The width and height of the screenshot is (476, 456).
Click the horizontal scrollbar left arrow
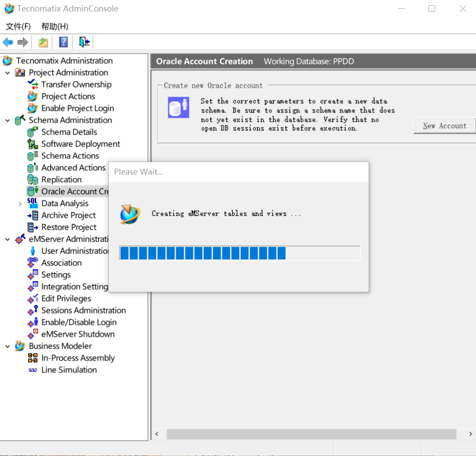(157, 434)
